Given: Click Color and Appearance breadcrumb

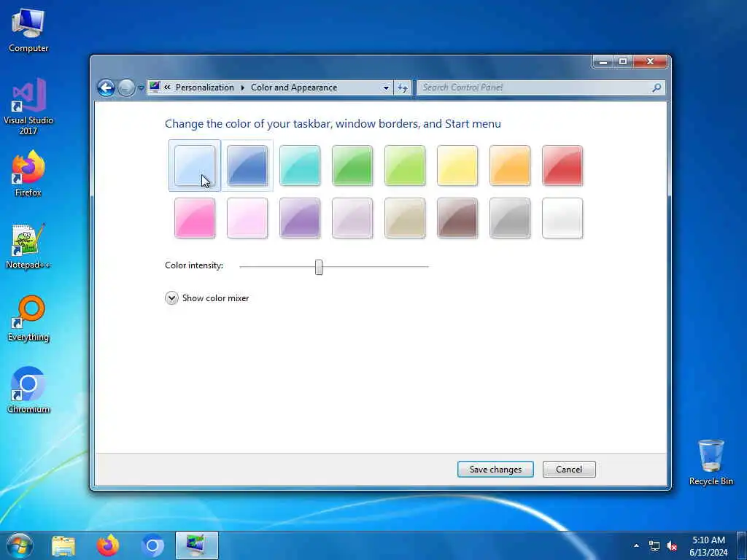Looking at the screenshot, I should (x=294, y=87).
